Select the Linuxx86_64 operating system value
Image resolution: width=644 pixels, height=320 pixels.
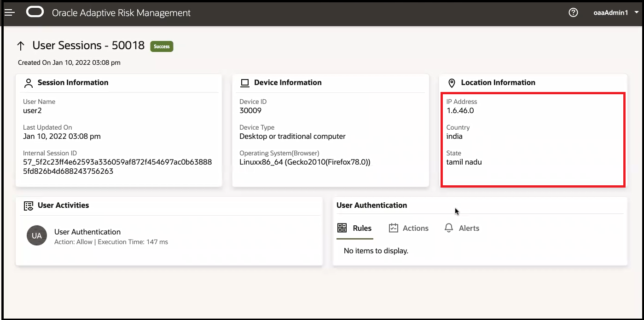[x=305, y=162]
